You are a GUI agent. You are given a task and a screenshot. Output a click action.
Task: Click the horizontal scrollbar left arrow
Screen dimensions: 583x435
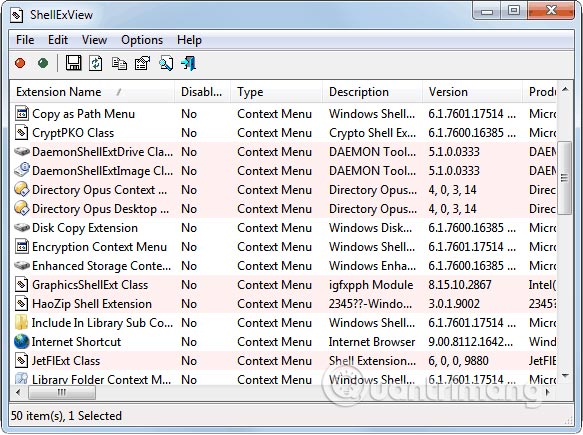coord(18,392)
